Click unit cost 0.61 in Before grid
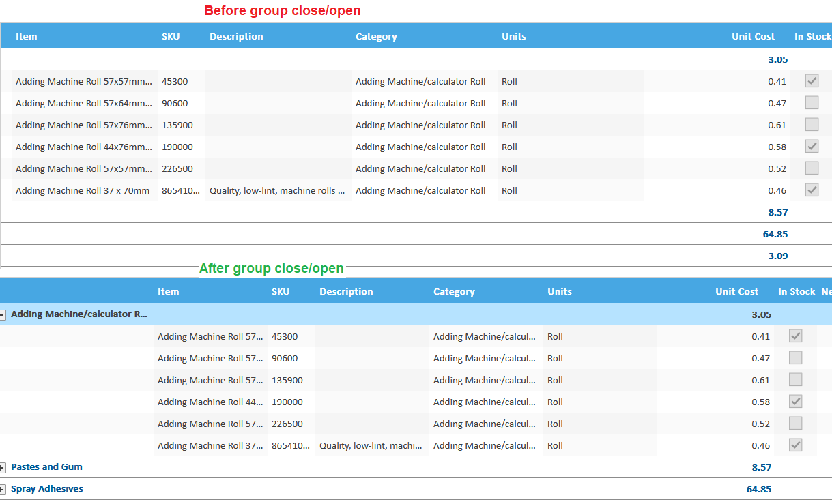The image size is (832, 504). (x=777, y=125)
